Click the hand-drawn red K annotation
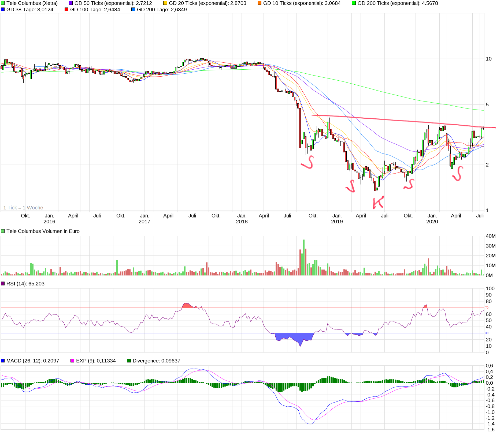The image size is (504, 435). 378,202
